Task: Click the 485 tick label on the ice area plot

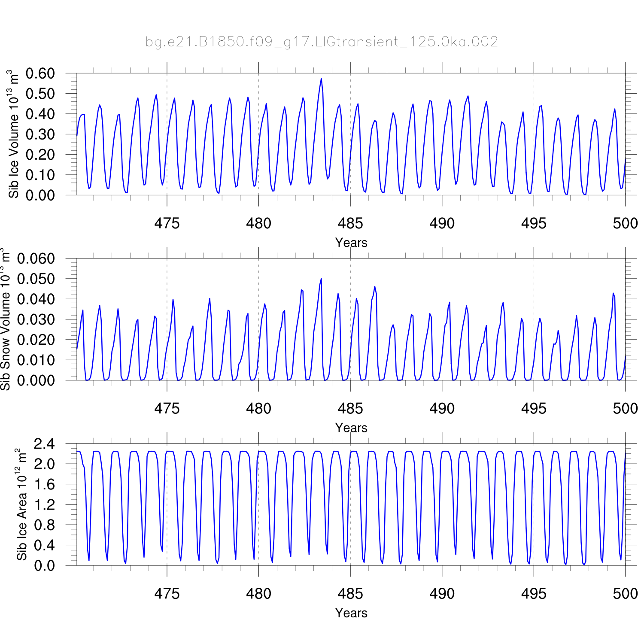Action: click(350, 593)
